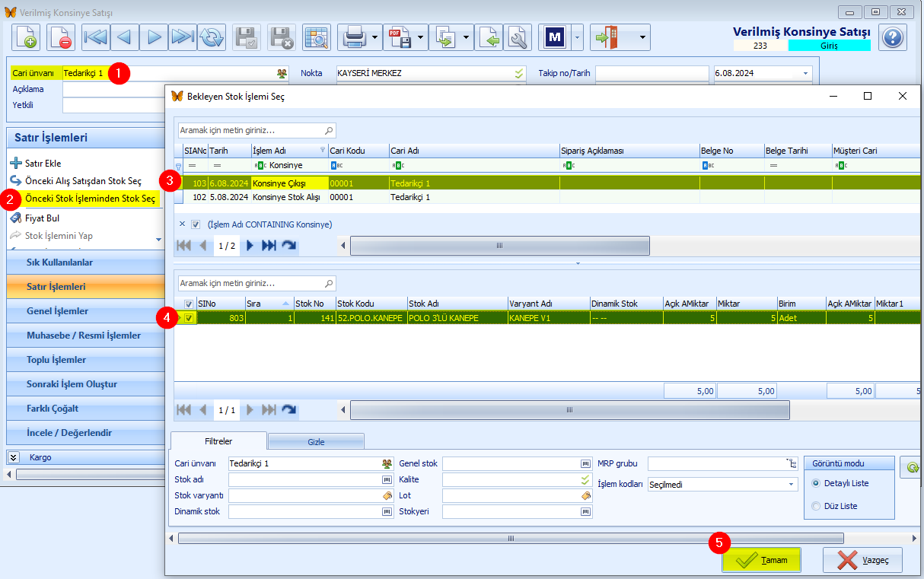Click the tag icon in Stok varyantı field
The width and height of the screenshot is (924, 579).
point(387,495)
